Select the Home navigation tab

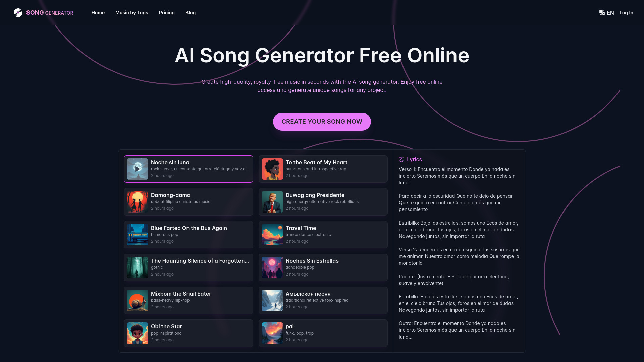[98, 12]
